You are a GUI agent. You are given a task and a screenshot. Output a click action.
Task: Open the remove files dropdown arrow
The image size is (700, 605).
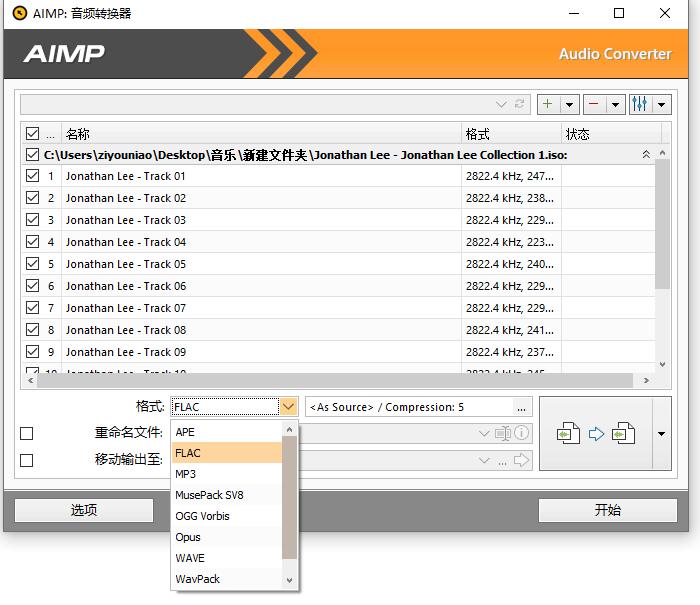(x=616, y=104)
